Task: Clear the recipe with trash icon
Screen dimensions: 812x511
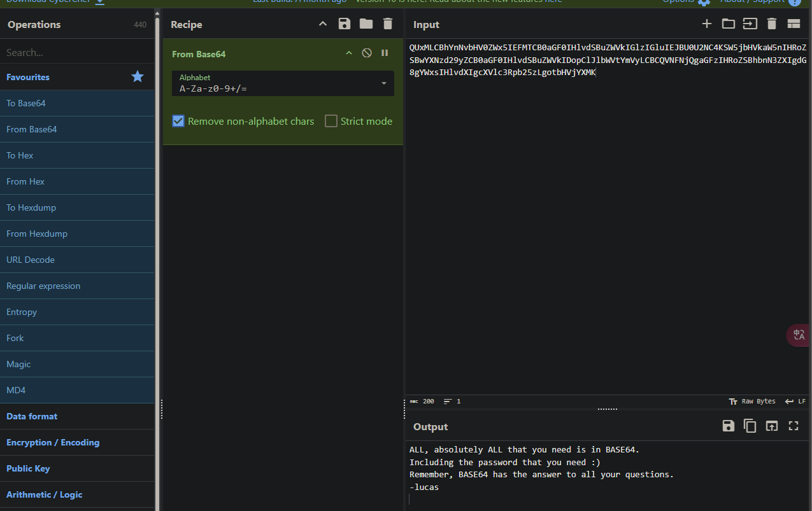Action: point(388,24)
